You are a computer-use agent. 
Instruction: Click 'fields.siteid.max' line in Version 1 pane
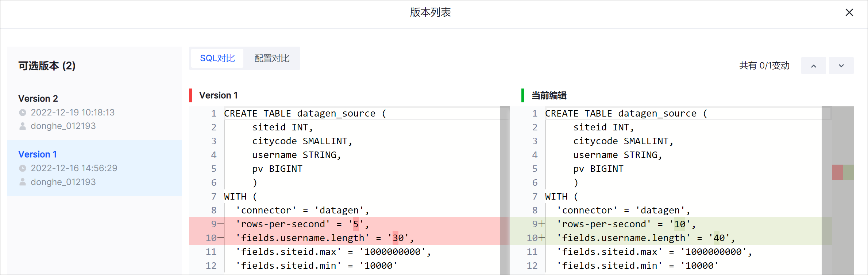[x=333, y=252]
